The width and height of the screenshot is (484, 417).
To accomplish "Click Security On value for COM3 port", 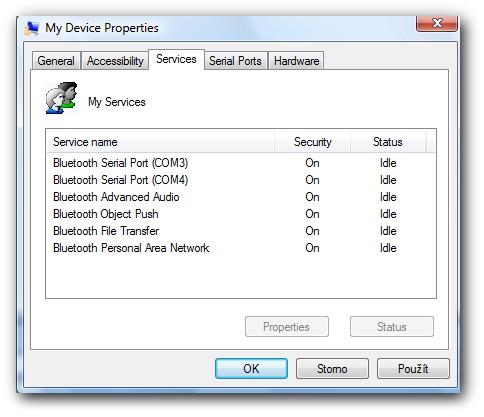I will 312,163.
